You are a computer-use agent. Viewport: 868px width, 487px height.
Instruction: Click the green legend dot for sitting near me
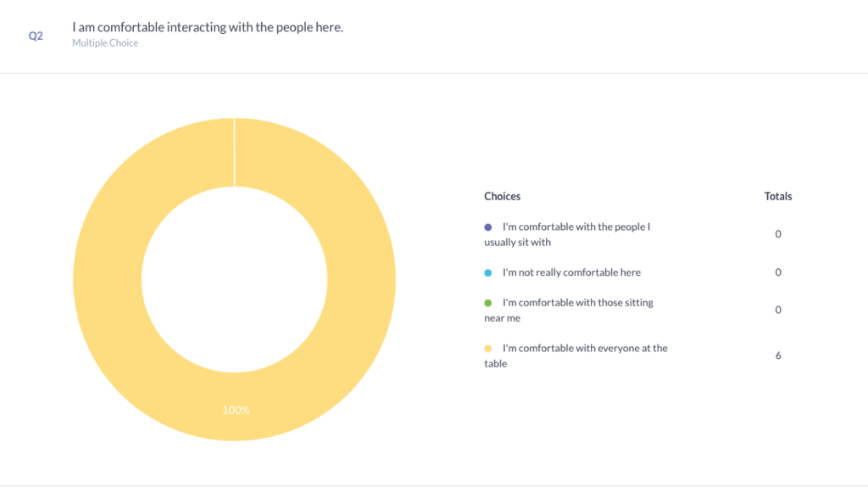[488, 303]
